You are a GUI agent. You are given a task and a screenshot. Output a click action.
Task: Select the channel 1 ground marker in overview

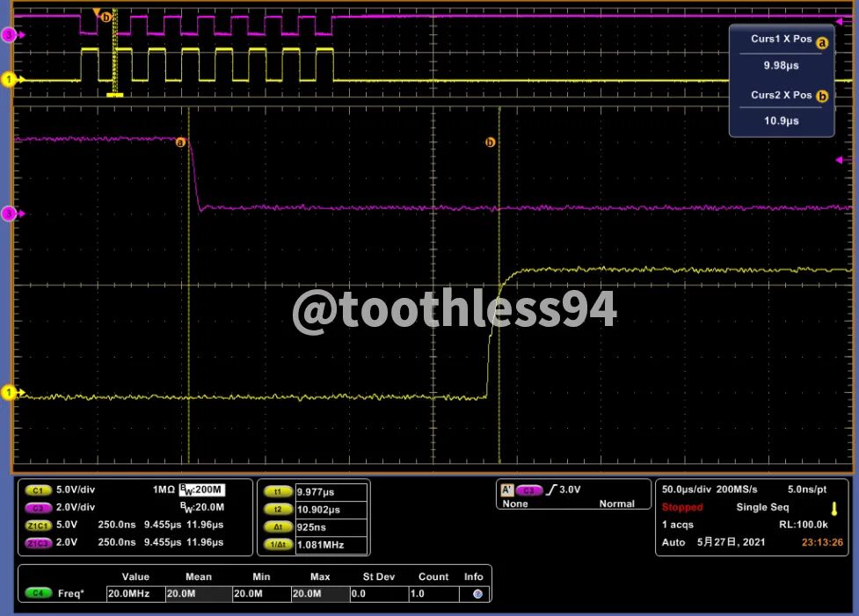[11, 79]
